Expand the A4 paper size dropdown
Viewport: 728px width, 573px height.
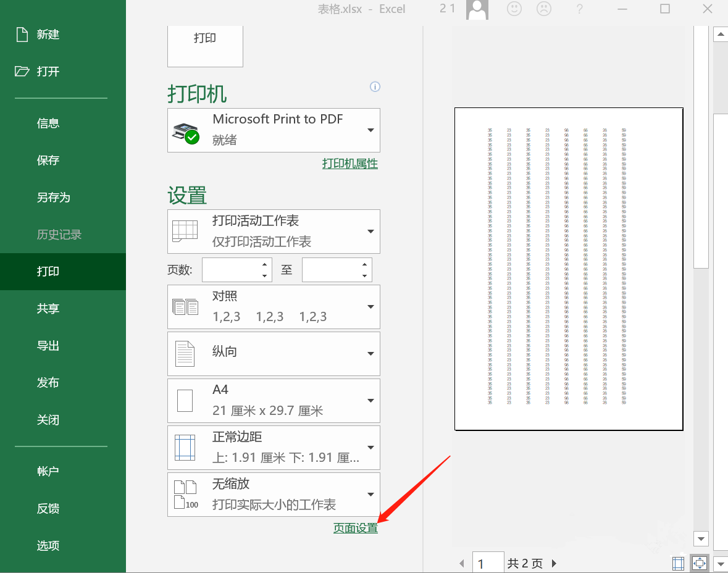[x=274, y=400]
